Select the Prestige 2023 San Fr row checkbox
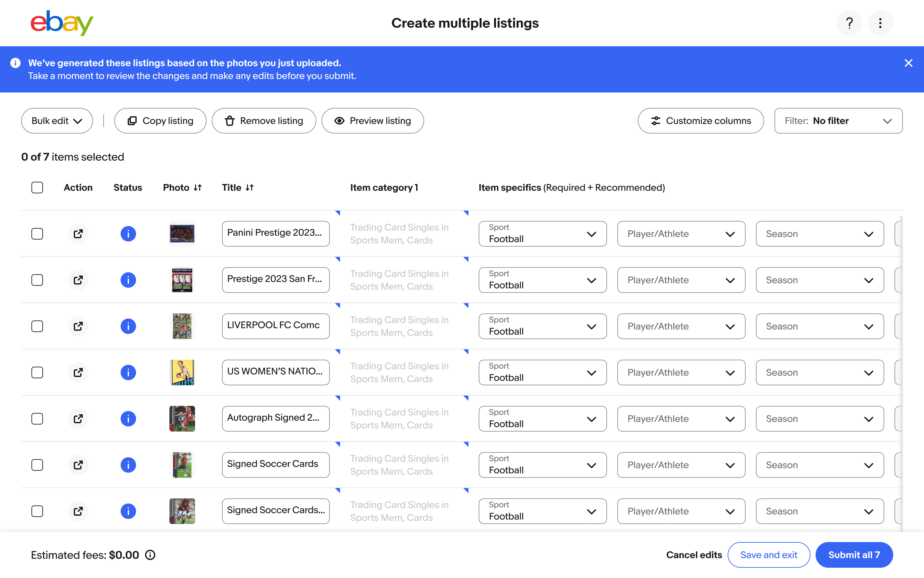The height and width of the screenshot is (578, 924). click(x=37, y=280)
